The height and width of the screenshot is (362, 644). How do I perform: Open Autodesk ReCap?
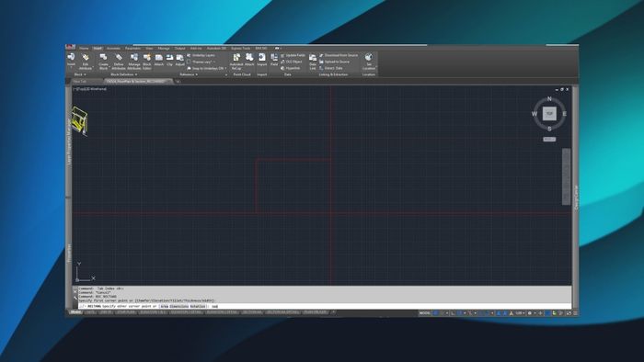236,61
